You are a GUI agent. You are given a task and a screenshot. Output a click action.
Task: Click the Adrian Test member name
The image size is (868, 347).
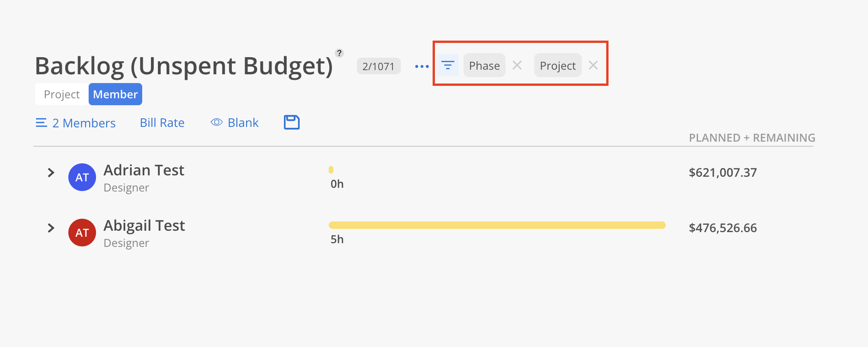click(144, 170)
